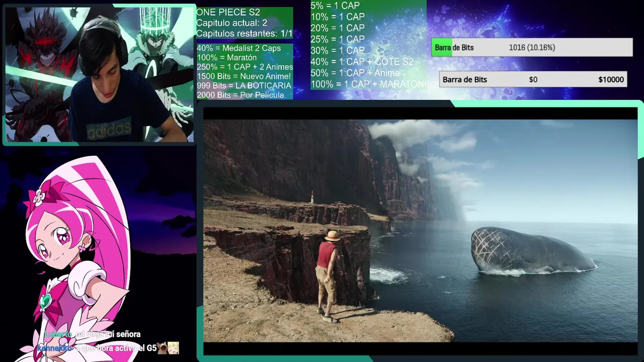
Task: Click the emote icons after the G5 message
Action: pos(168,348)
